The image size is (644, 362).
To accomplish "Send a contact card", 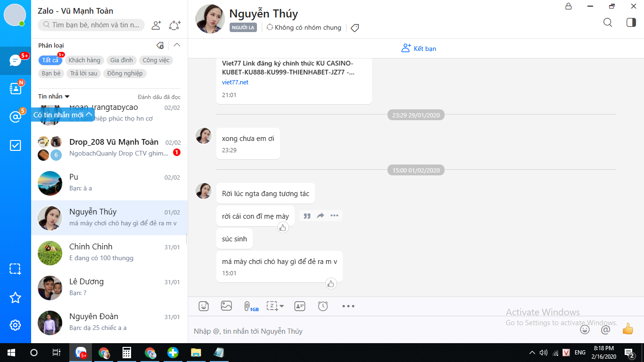I will click(x=300, y=306).
